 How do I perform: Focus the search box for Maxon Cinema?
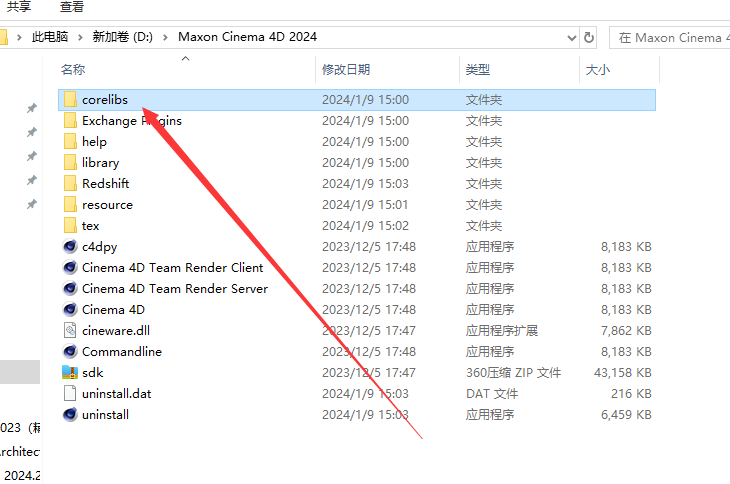pos(670,38)
